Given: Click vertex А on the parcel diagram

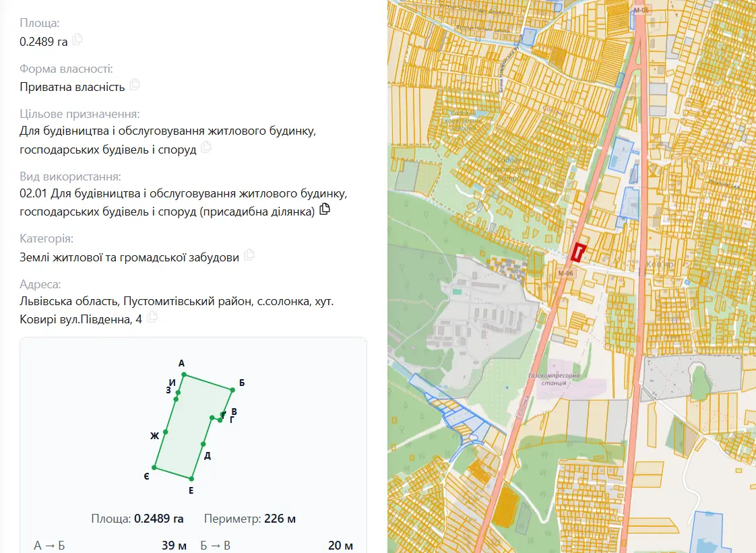Looking at the screenshot, I should (184, 374).
